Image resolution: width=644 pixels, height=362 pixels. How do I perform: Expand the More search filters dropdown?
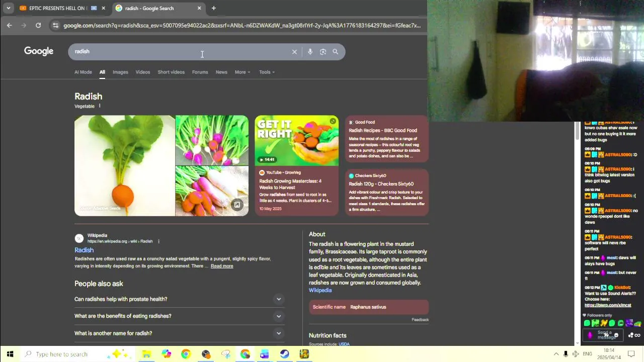click(242, 72)
